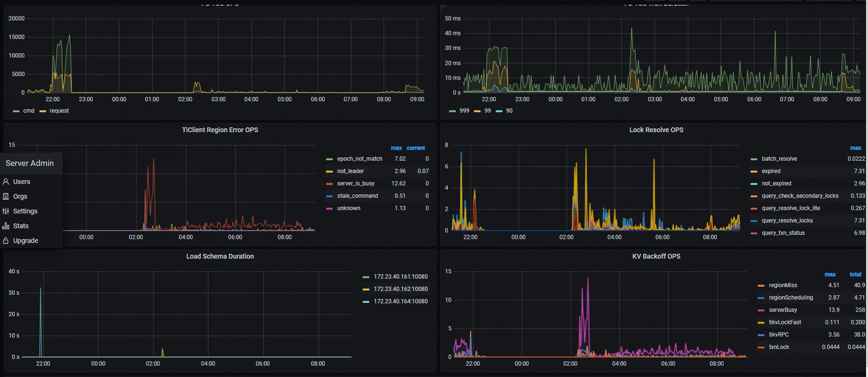
Task: Toggle epoch_not_match series visibility
Action: click(x=359, y=159)
